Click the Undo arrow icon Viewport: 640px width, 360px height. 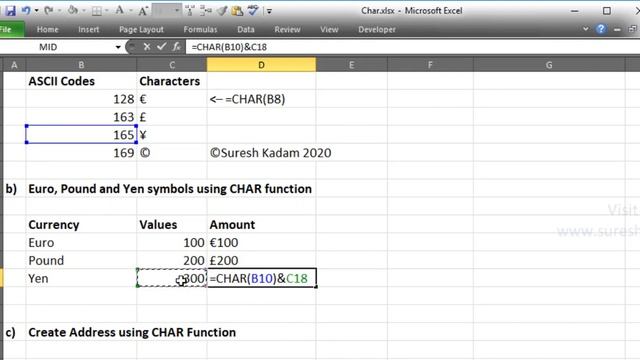pos(26,10)
